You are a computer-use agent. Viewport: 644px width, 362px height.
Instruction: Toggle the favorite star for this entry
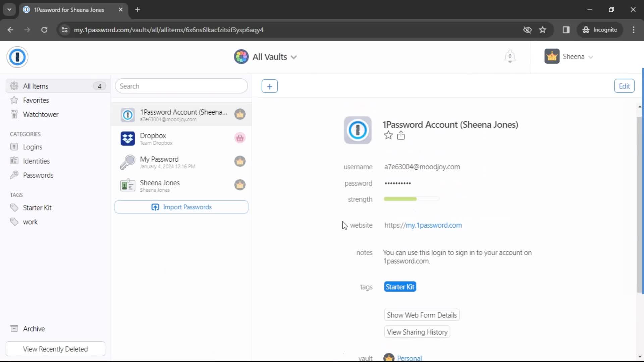click(388, 136)
